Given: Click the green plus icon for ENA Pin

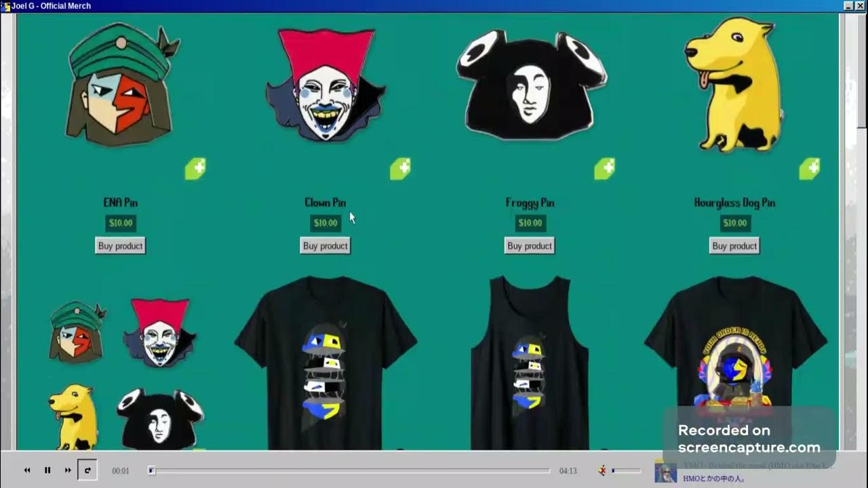Looking at the screenshot, I should coord(195,169).
